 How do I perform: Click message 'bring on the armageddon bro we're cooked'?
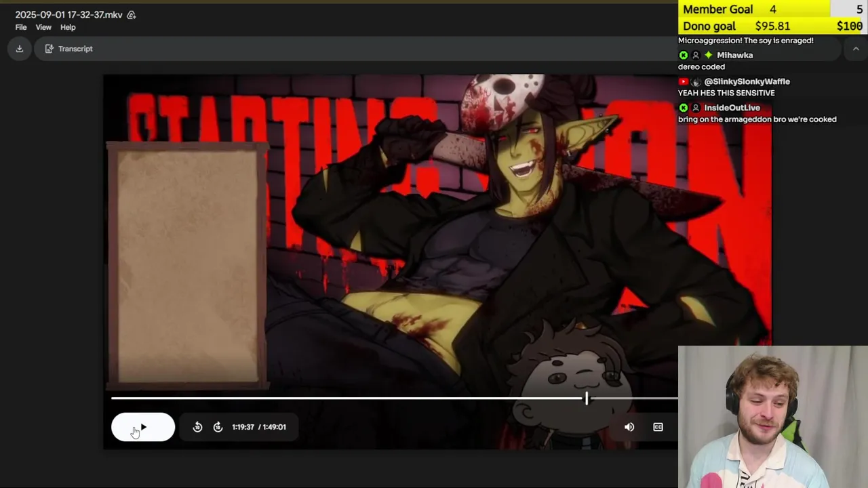tap(757, 119)
